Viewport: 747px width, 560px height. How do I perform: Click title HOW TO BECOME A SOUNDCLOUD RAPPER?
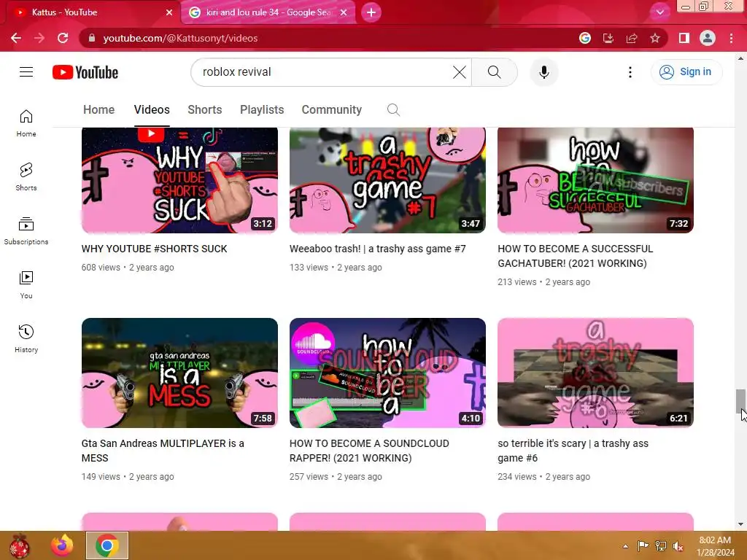click(x=369, y=451)
